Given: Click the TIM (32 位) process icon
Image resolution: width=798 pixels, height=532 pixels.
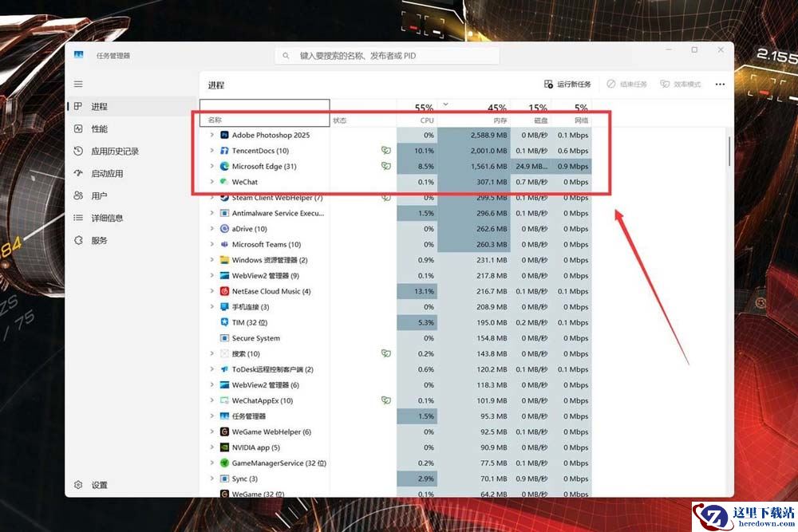Looking at the screenshot, I should pos(224,322).
